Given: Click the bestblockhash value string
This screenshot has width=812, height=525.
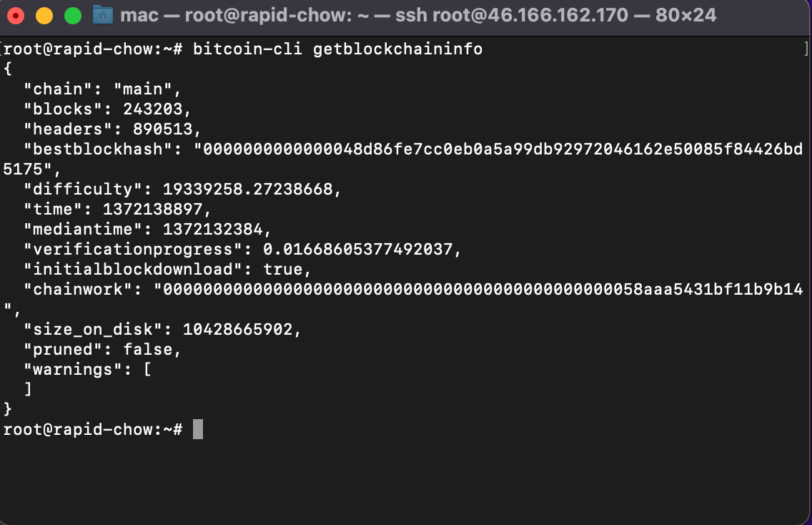Looking at the screenshot, I should [x=500, y=149].
